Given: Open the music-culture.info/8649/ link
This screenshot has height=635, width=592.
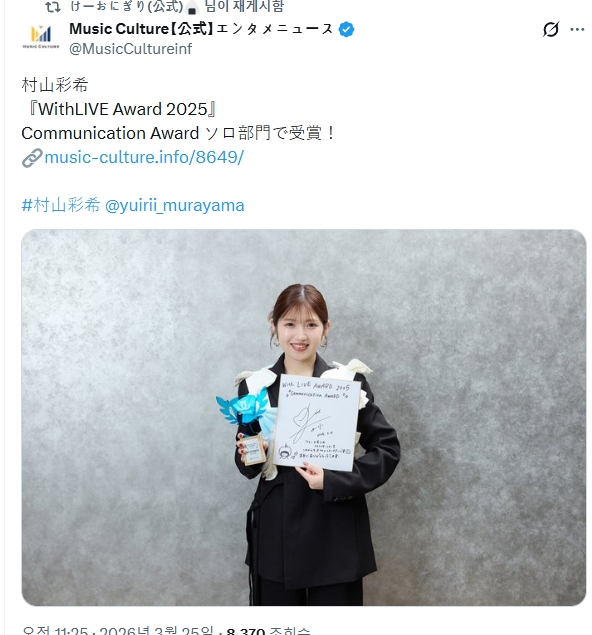Looking at the screenshot, I should point(144,157).
